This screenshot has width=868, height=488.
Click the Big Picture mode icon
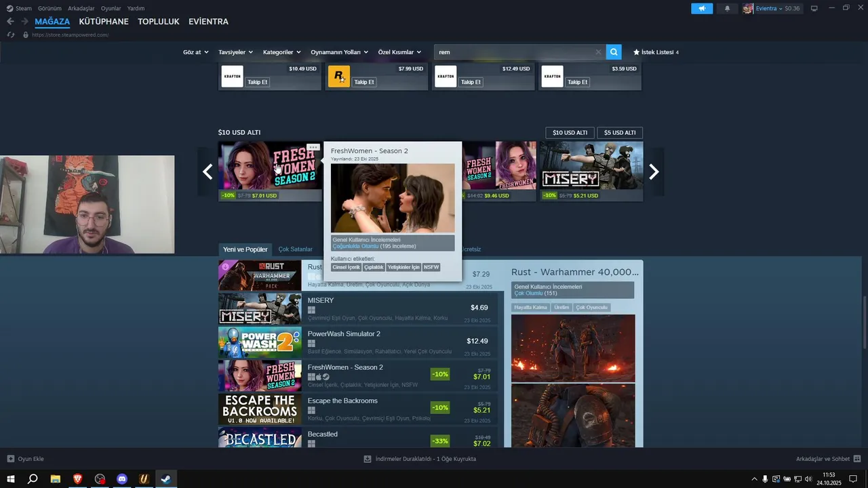pyautogui.click(x=814, y=8)
